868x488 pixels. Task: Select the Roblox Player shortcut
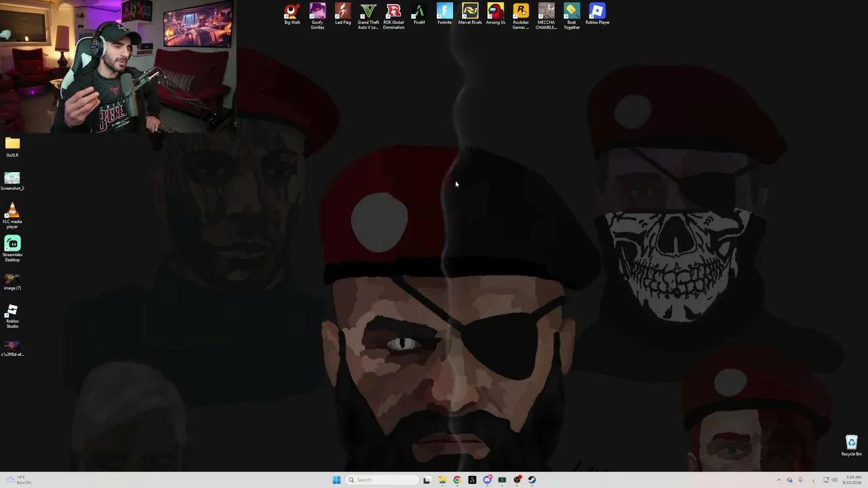597,14
